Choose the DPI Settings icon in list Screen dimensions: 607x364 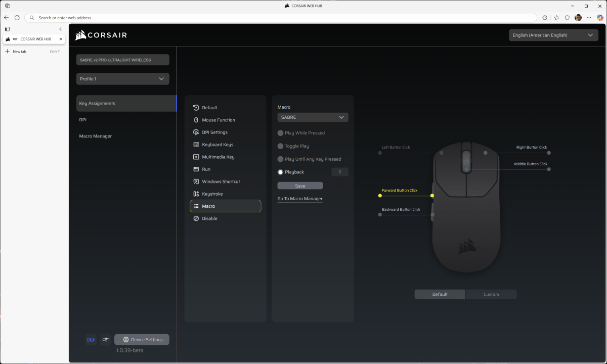pyautogui.click(x=196, y=132)
